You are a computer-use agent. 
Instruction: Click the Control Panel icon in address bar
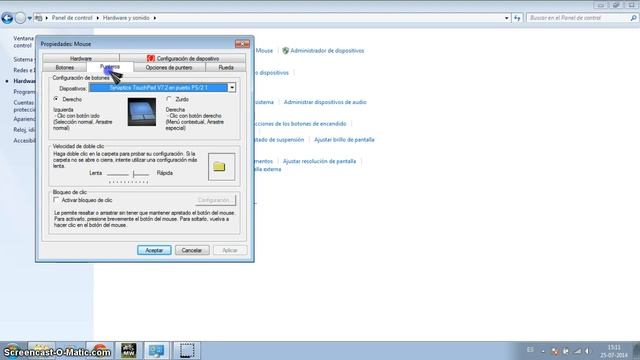pyautogui.click(x=38, y=18)
